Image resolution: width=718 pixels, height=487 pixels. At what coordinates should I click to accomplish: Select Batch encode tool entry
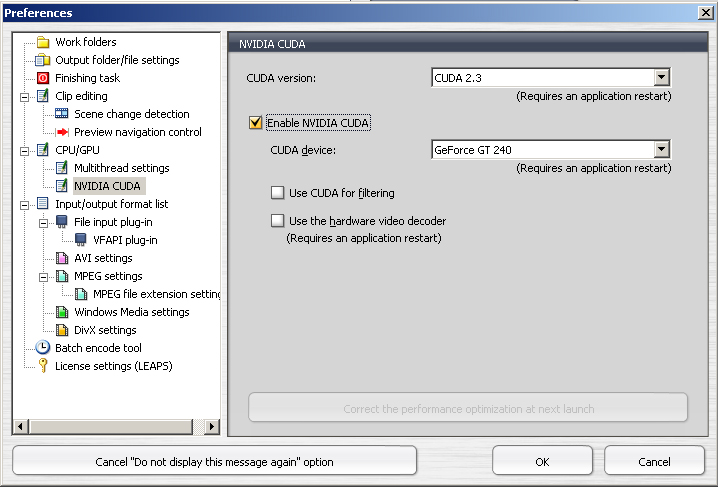(x=98, y=348)
